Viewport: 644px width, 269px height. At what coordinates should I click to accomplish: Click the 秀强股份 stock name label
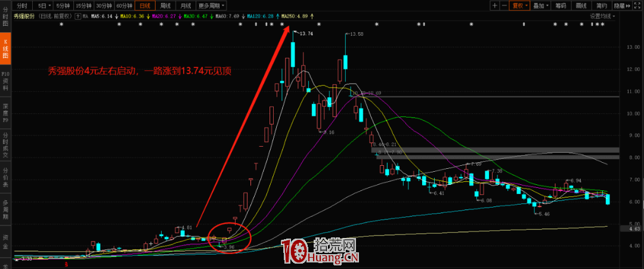pos(26,17)
